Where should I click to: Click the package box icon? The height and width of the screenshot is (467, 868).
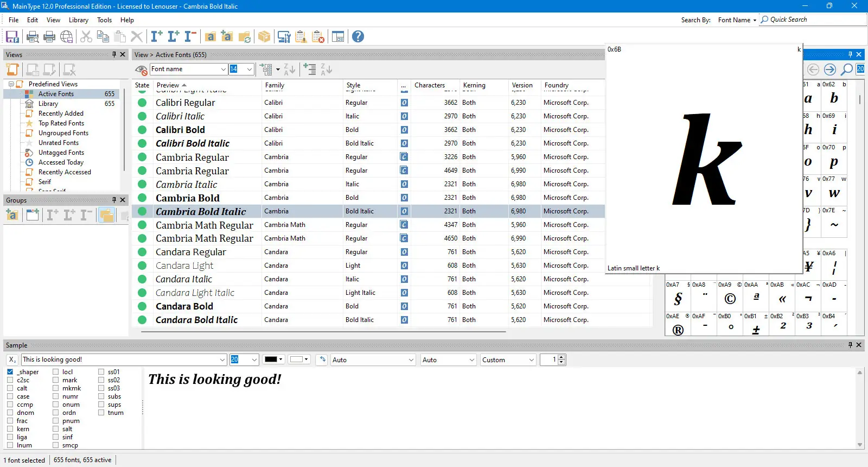(264, 37)
